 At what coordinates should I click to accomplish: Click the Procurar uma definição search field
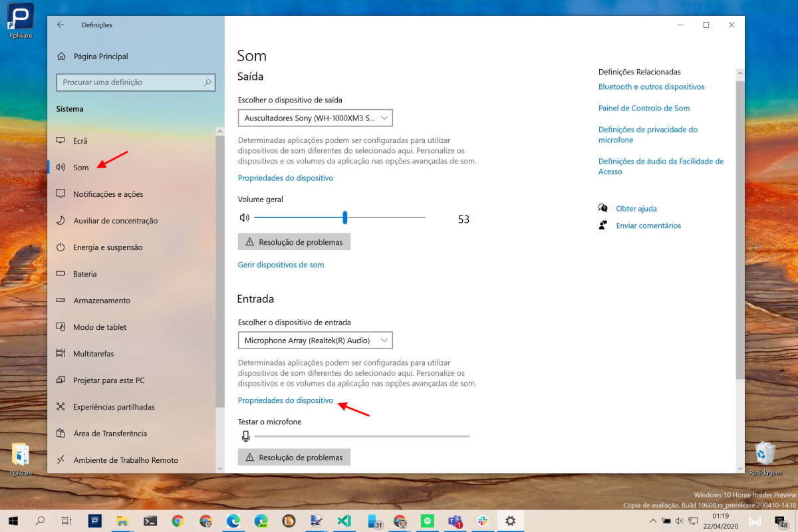point(136,82)
